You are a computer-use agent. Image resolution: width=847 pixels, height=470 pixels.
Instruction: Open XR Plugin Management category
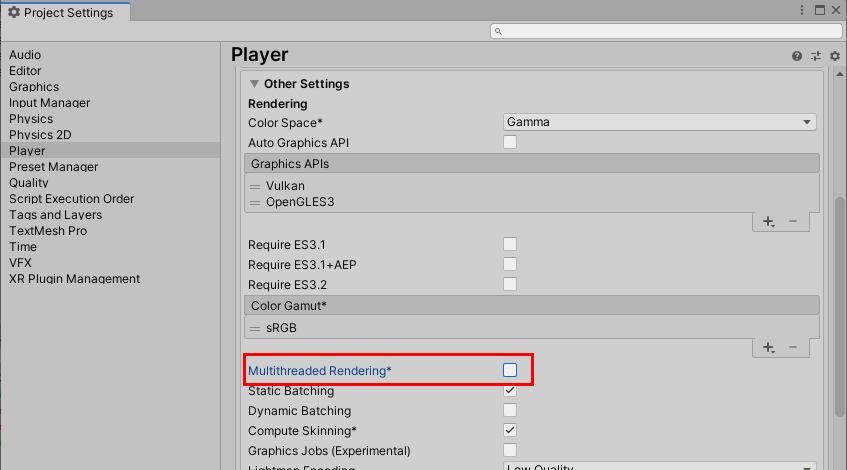tap(74, 279)
